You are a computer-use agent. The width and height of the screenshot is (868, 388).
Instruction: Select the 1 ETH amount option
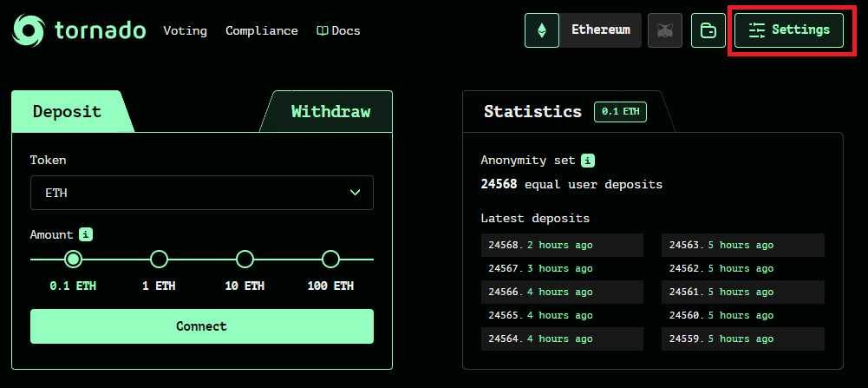[159, 259]
